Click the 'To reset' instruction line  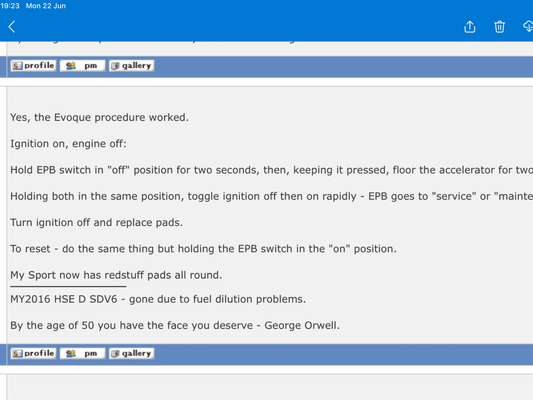[x=203, y=249]
